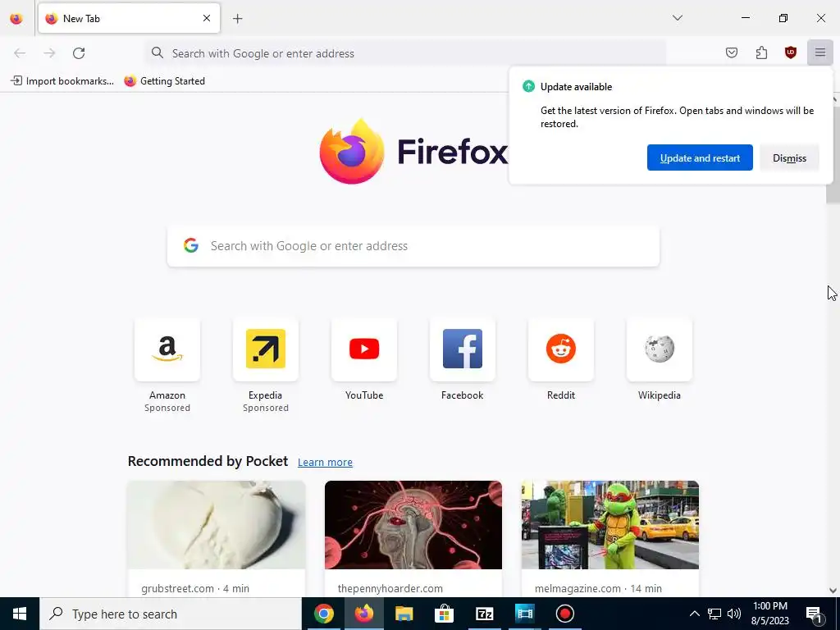The height and width of the screenshot is (630, 840).
Task: Open the grubstreet.com Pocket story thumbnail
Action: pyautogui.click(x=217, y=525)
